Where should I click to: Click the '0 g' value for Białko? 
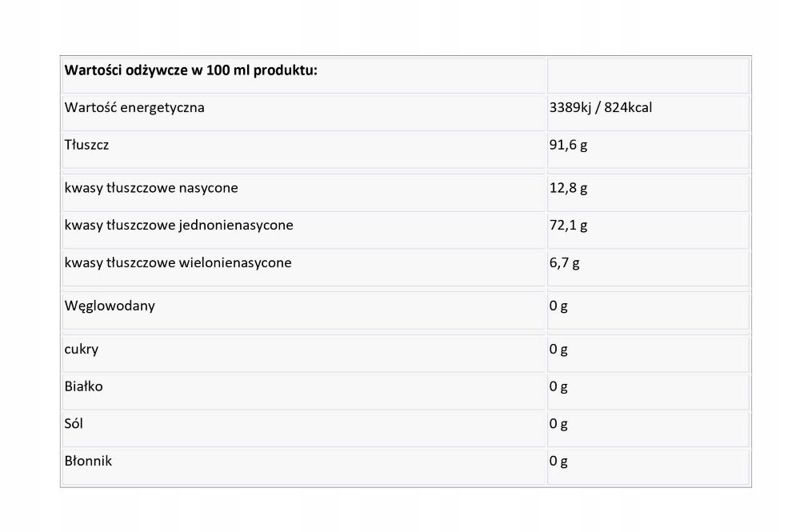pyautogui.click(x=558, y=386)
